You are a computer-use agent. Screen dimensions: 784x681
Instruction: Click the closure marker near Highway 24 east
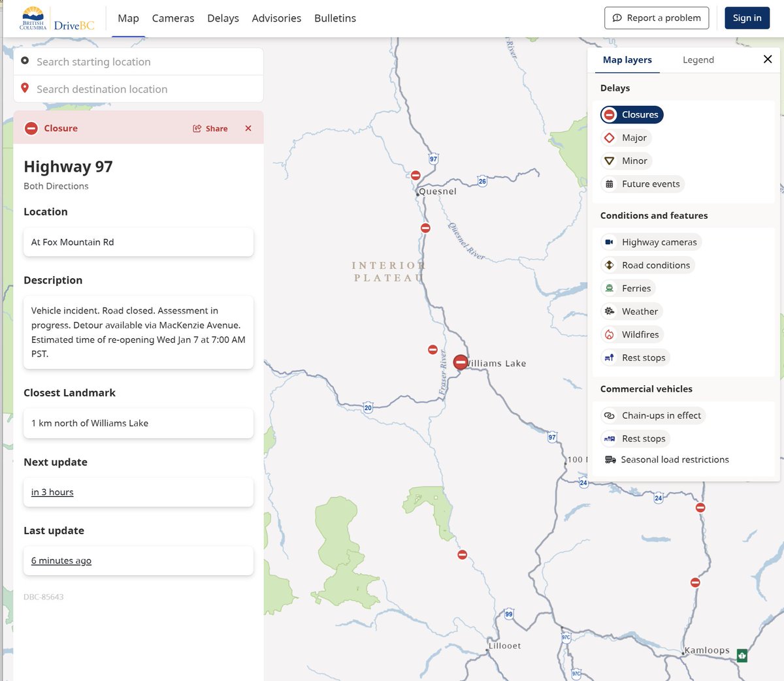(700, 507)
